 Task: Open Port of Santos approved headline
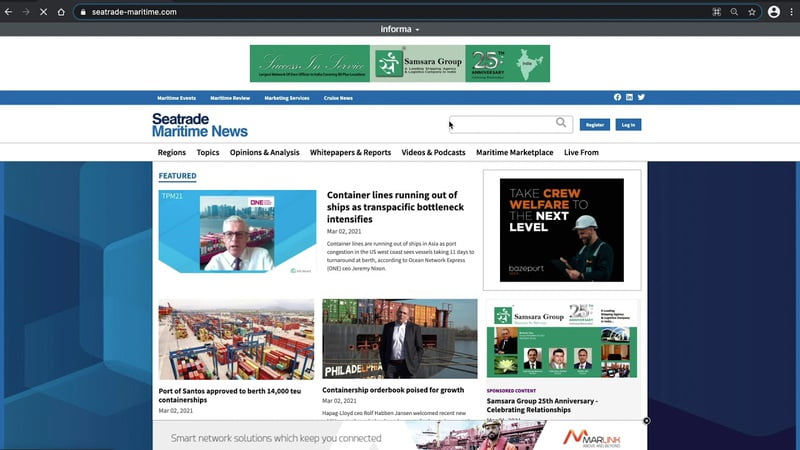click(x=230, y=395)
